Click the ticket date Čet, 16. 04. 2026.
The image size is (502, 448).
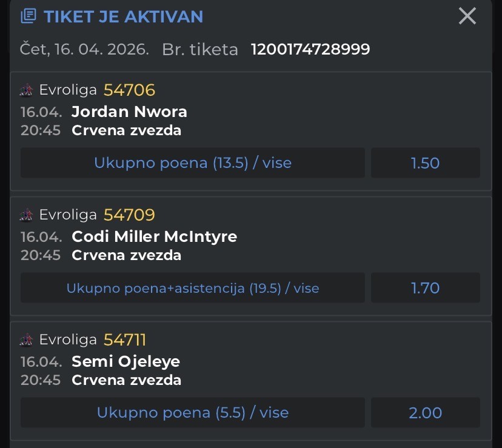point(84,50)
